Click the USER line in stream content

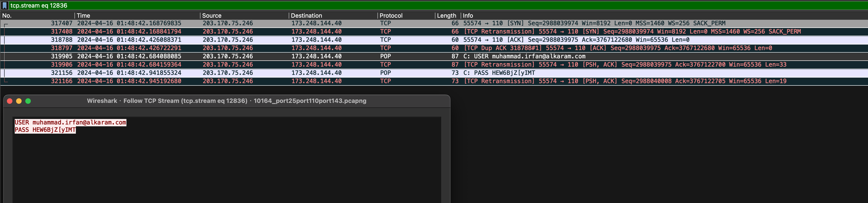70,123
